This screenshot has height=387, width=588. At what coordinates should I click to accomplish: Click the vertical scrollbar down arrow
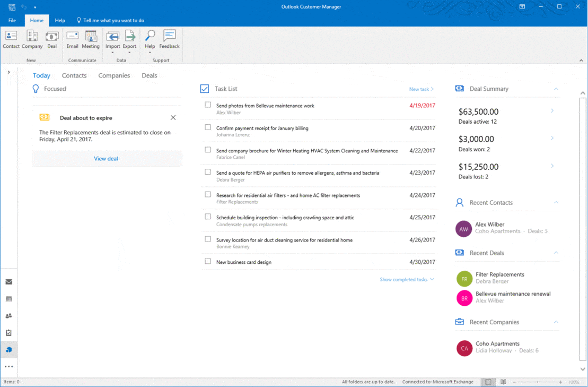582,369
